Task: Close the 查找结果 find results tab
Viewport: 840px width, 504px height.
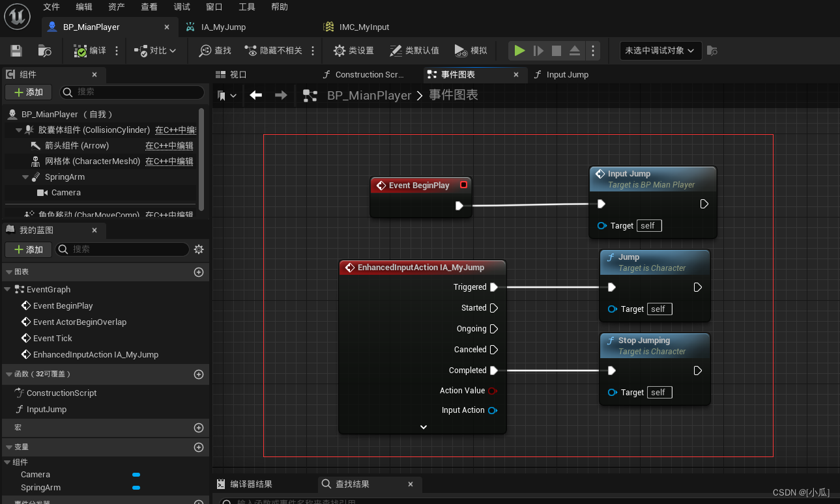Action: (411, 484)
